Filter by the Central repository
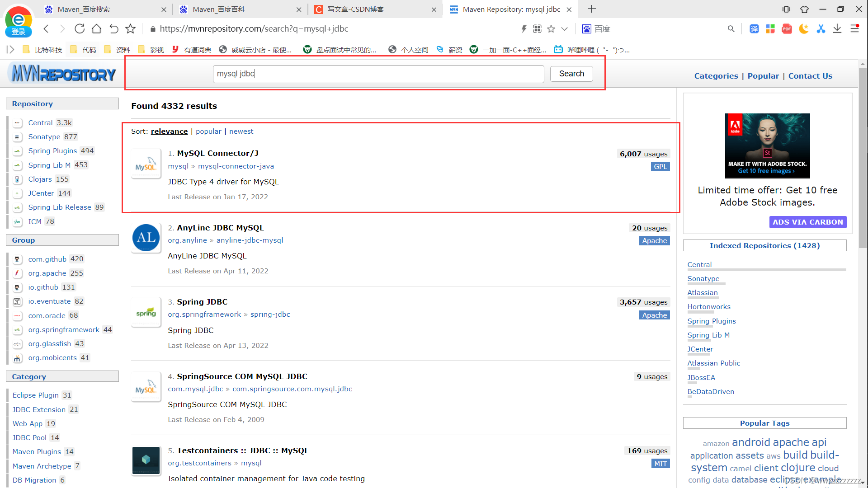The image size is (868, 488). point(40,123)
